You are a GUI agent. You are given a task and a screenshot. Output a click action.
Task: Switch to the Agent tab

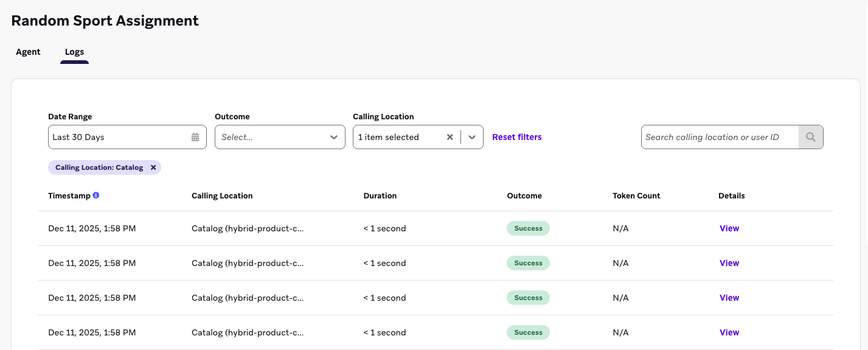28,52
